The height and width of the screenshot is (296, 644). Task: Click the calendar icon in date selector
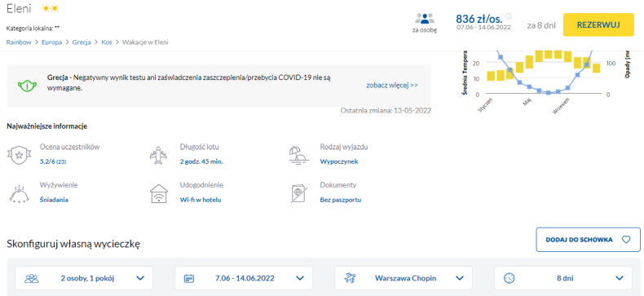point(189,278)
